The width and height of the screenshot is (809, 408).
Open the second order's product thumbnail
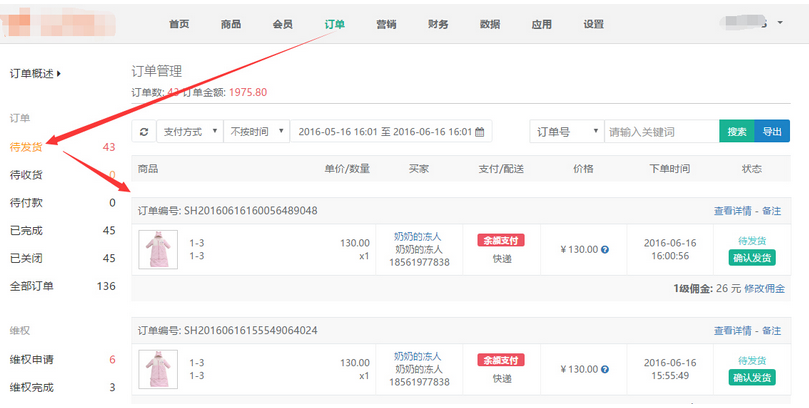(157, 369)
